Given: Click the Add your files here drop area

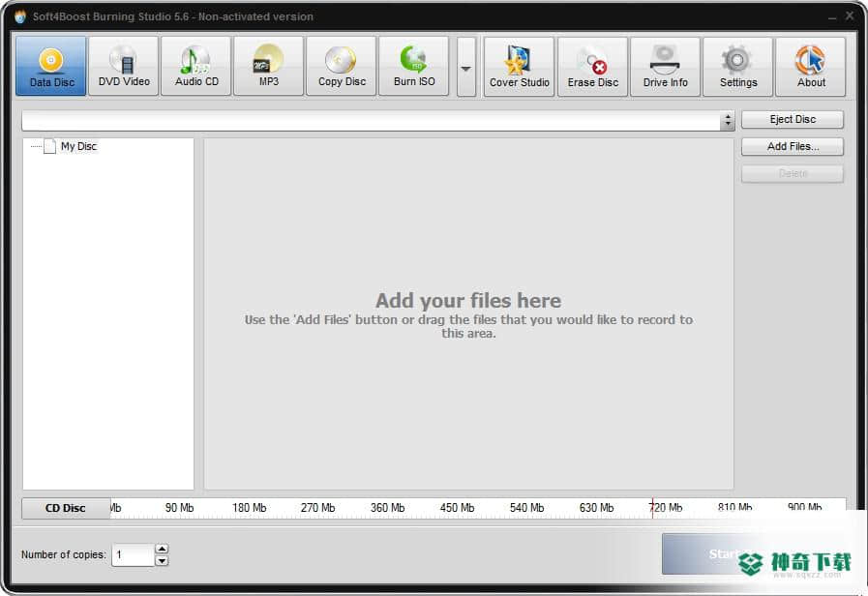Looking at the screenshot, I should point(468,313).
